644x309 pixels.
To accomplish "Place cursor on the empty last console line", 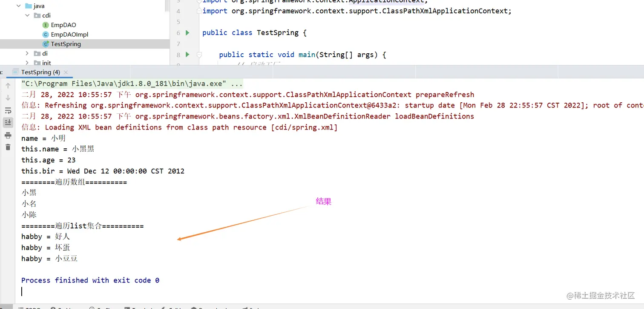I will pos(22,292).
